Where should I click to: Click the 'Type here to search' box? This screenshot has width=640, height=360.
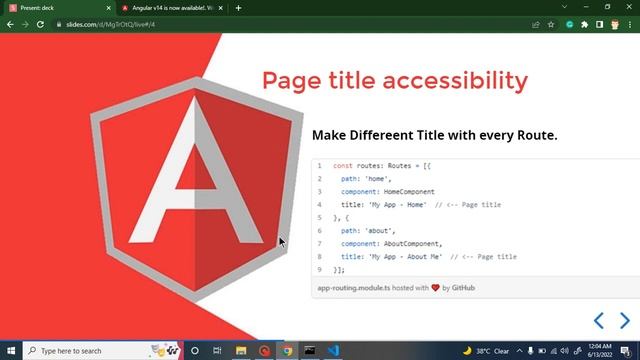[103, 351]
